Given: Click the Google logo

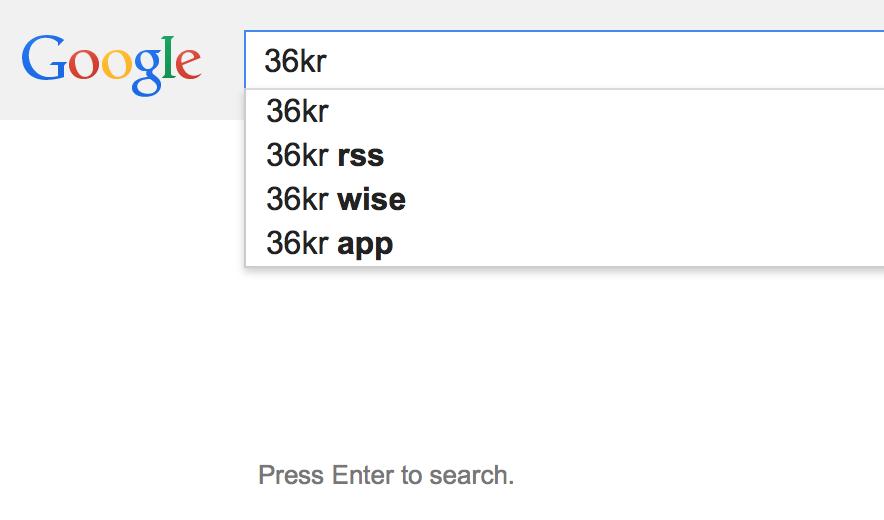Looking at the screenshot, I should 111,62.
